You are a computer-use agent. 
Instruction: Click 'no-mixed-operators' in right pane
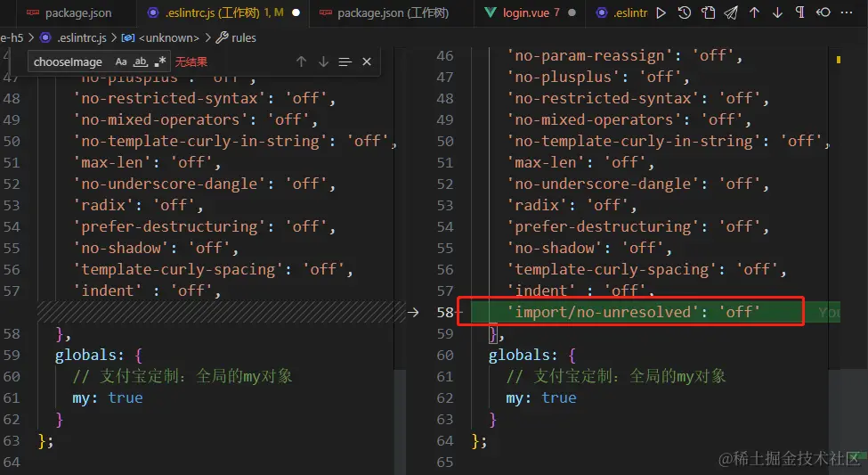pyautogui.click(x=594, y=119)
